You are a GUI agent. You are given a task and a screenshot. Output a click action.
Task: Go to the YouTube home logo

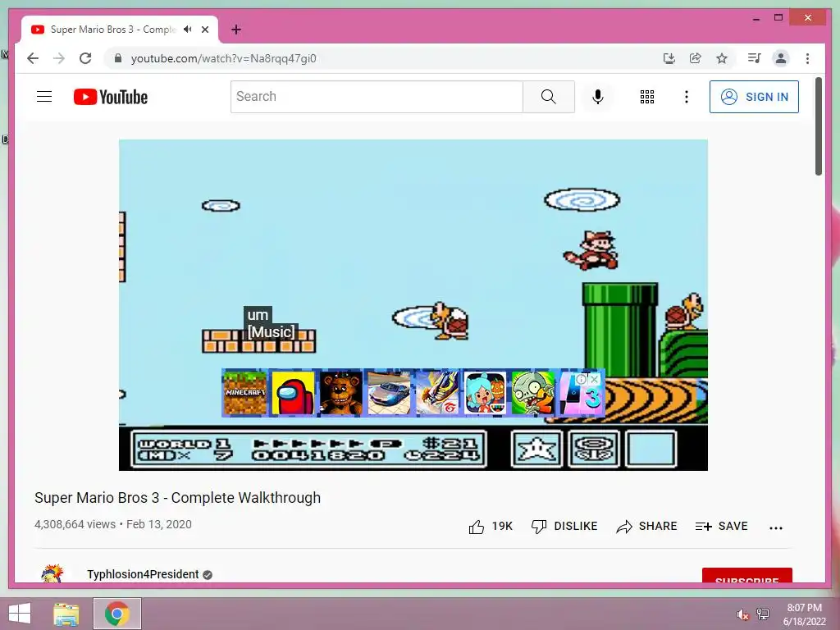111,97
